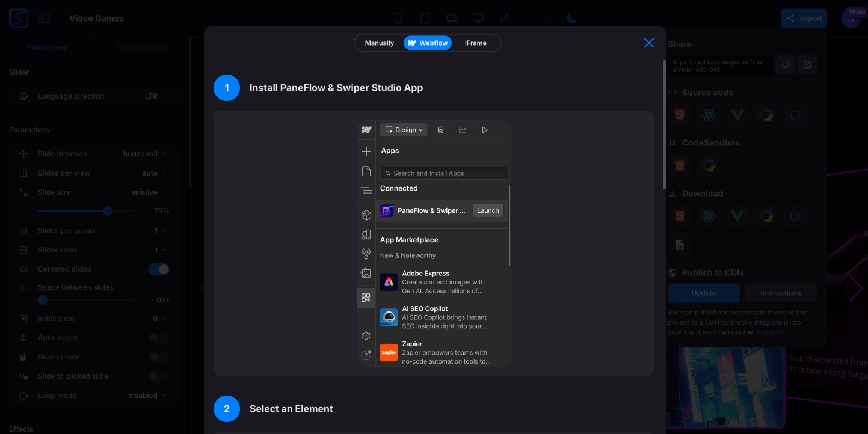Toggle the Centered slides switch

point(159,269)
